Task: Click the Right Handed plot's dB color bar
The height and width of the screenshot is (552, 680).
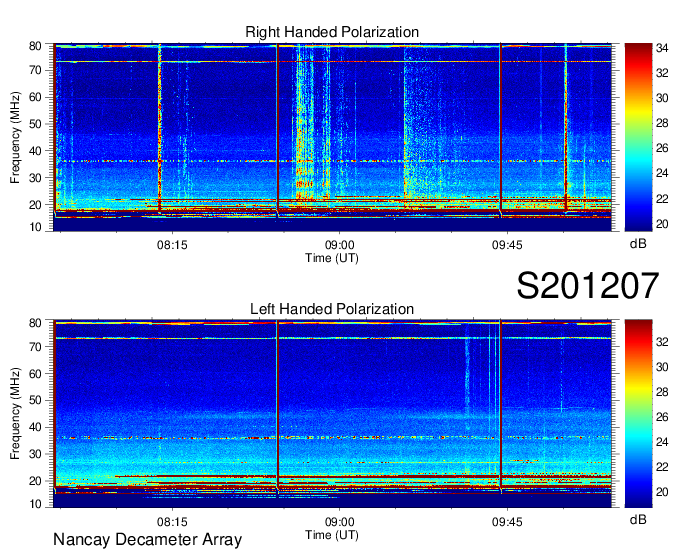Action: [638, 137]
